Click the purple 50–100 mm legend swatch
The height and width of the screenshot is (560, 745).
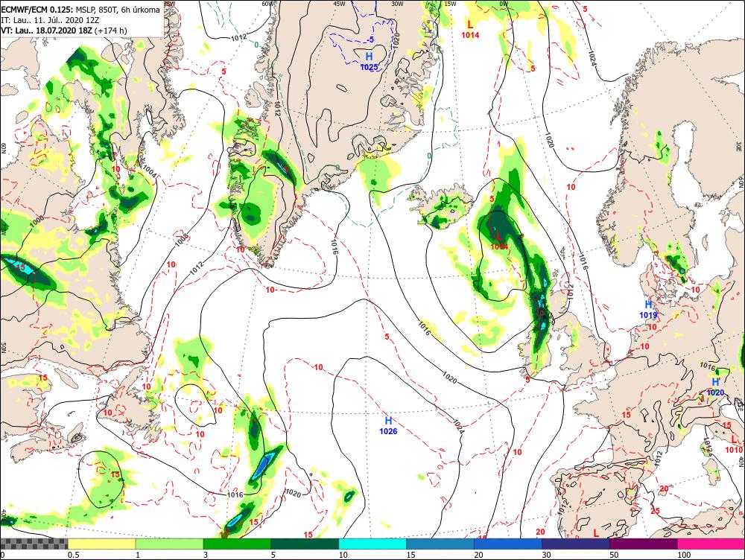click(644, 544)
